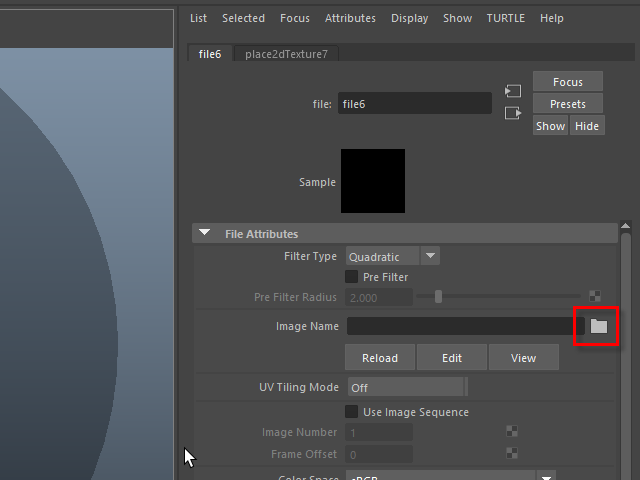The height and width of the screenshot is (480, 640).
Task: Collapse the File Attributes section
Action: (x=205, y=234)
